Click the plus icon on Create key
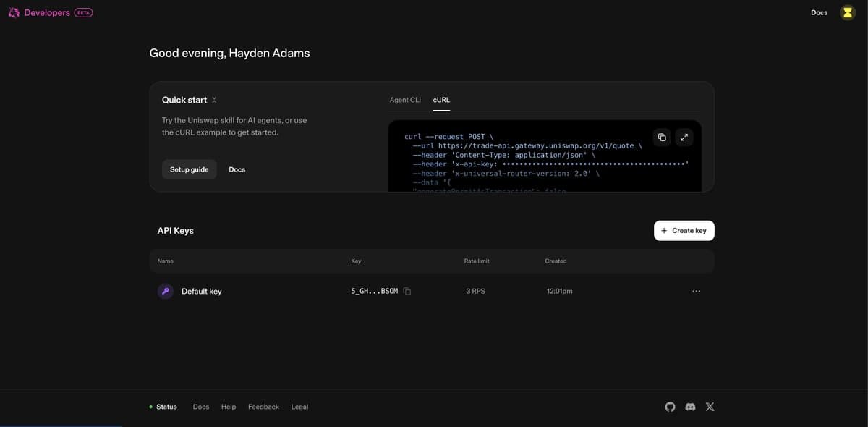 [x=663, y=229]
